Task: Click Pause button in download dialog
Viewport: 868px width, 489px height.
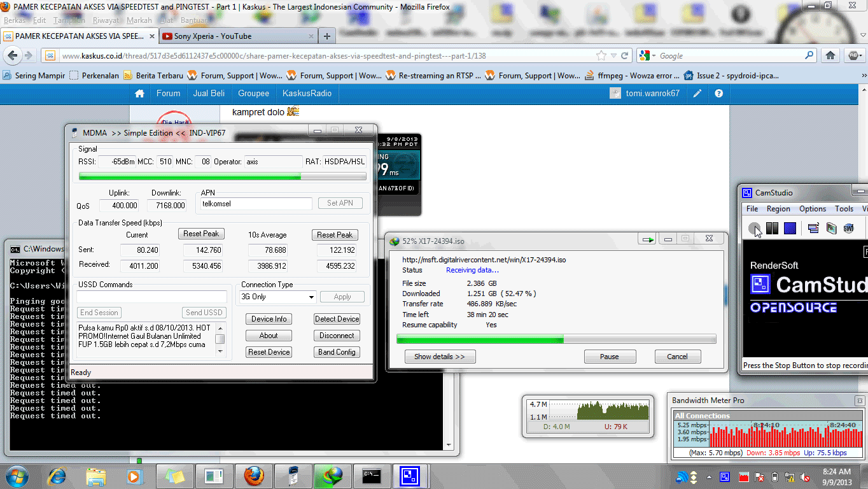Action: 609,357
